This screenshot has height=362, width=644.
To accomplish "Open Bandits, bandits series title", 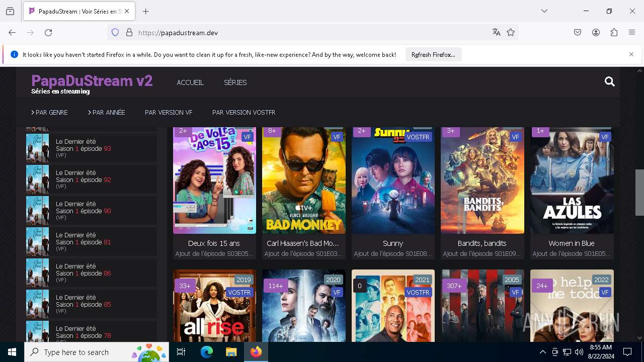I will pos(482,243).
